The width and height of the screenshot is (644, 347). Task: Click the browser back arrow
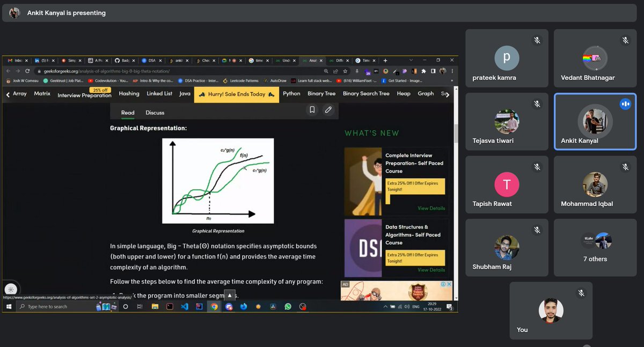click(x=8, y=71)
